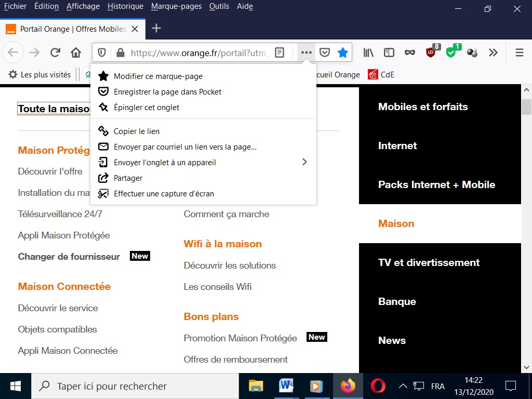Open the Fichier menu

click(x=15, y=6)
